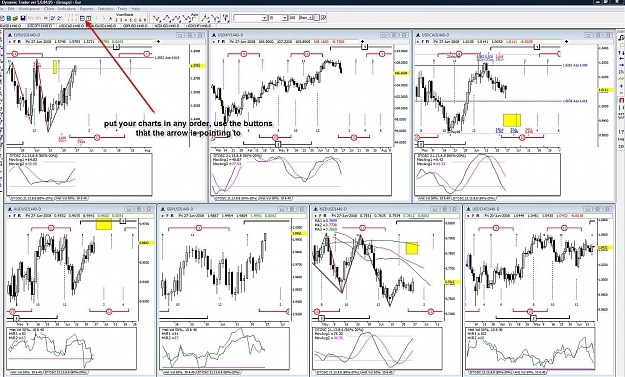625x377 pixels.
Task: Click the letter A text tool icon
Action: tap(110, 18)
